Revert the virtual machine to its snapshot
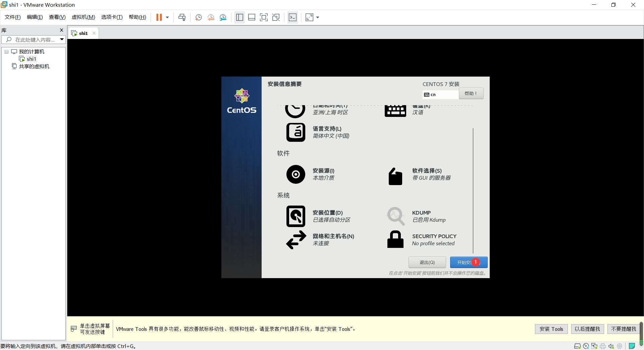The width and height of the screenshot is (644, 350). pos(211,17)
